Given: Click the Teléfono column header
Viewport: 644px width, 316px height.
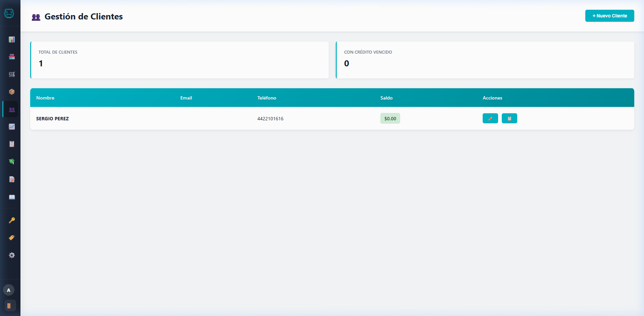Looking at the screenshot, I should pos(267,98).
